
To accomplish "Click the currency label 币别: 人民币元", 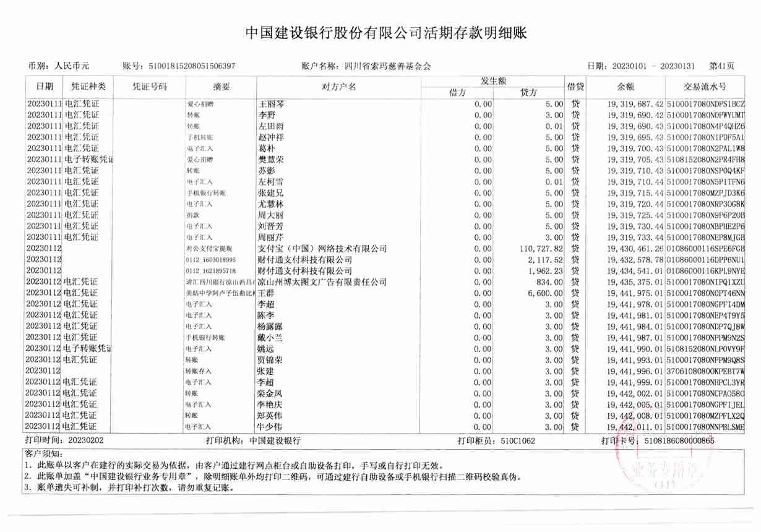I will [x=59, y=66].
